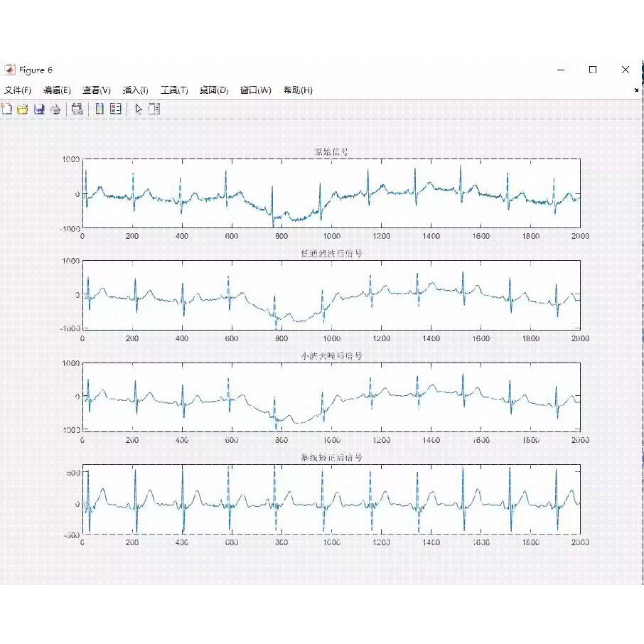The height and width of the screenshot is (644, 644).
Task: Click y-axis label -1000 of 原始信号 plot
Action: 70,229
